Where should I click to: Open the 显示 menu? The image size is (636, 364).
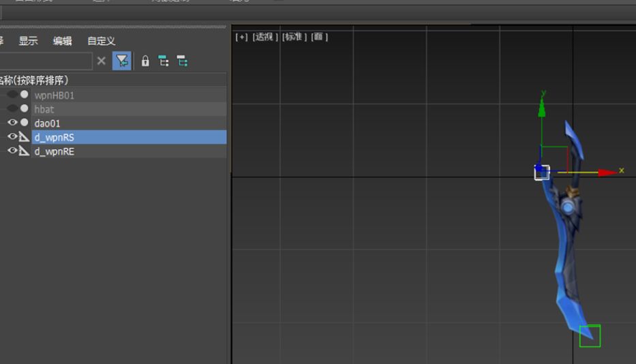pyautogui.click(x=29, y=41)
